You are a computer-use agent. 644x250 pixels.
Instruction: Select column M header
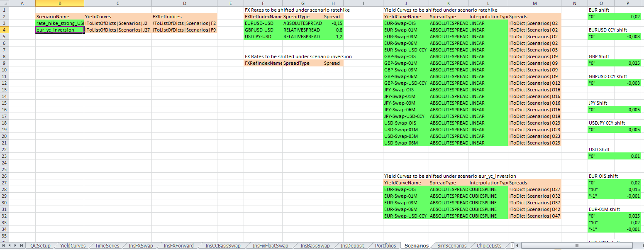point(534,3)
